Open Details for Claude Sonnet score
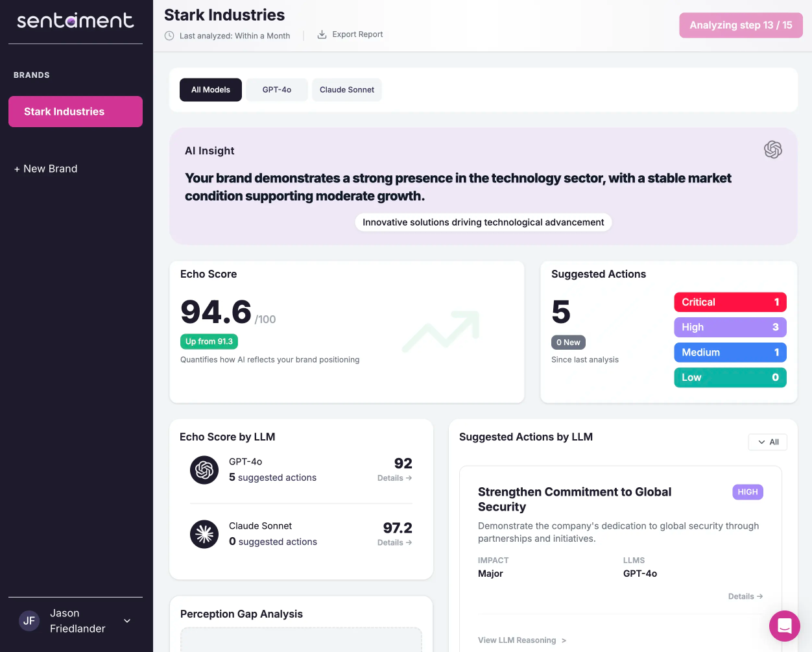The height and width of the screenshot is (652, 812). tap(394, 542)
